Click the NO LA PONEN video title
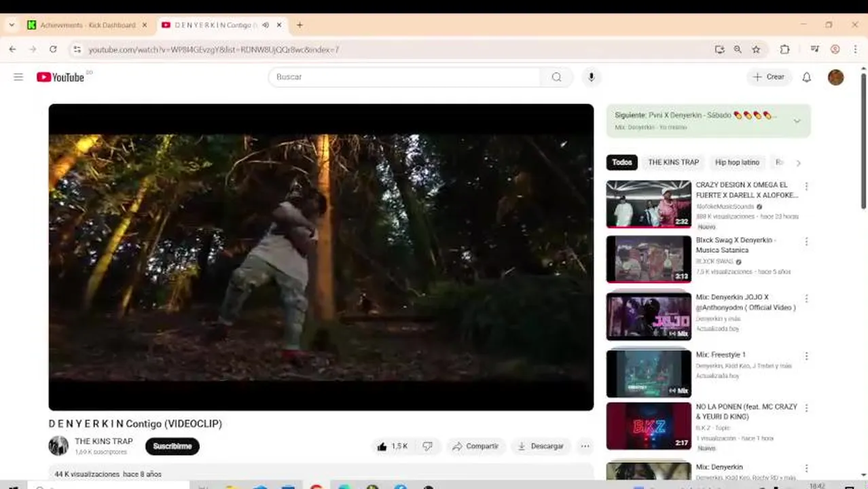The height and width of the screenshot is (489, 868). click(746, 412)
